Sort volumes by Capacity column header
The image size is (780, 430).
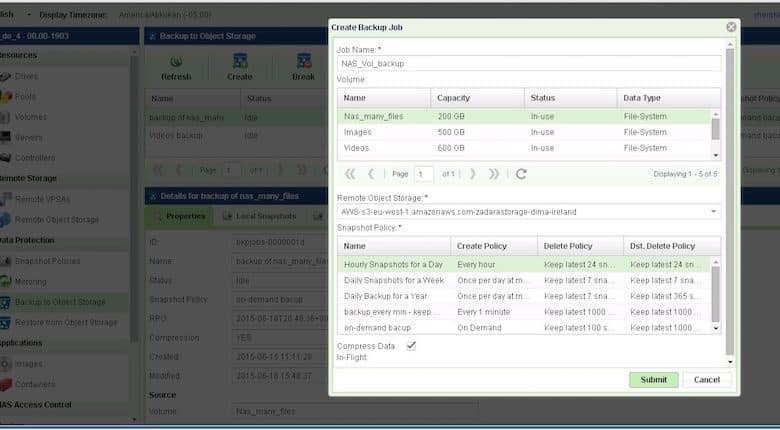[x=477, y=98]
